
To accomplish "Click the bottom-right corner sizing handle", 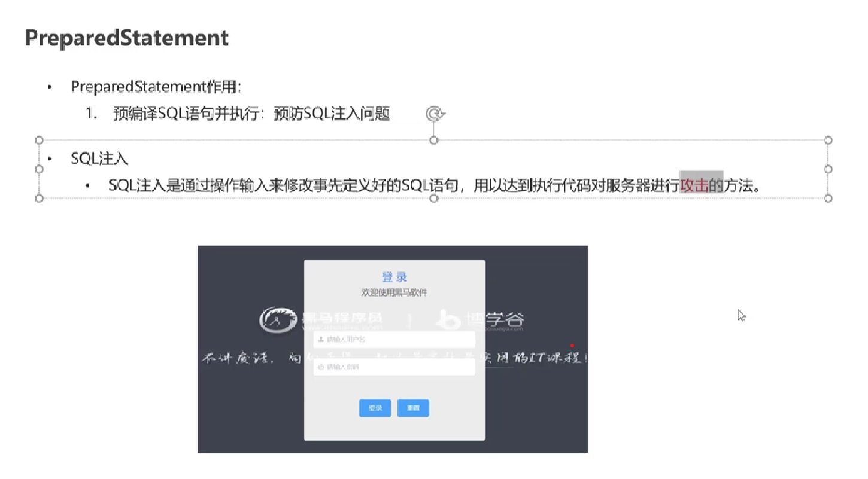I will click(x=828, y=198).
